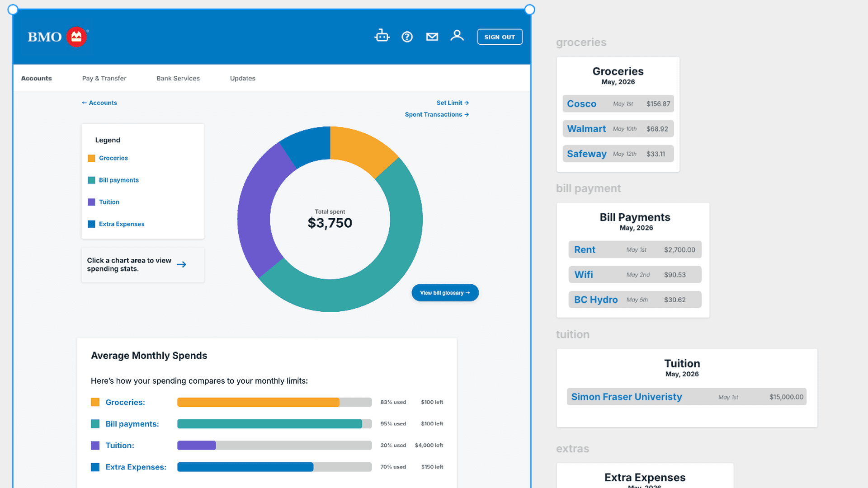
Task: Go back via the '← Accounts' link
Action: coord(99,103)
